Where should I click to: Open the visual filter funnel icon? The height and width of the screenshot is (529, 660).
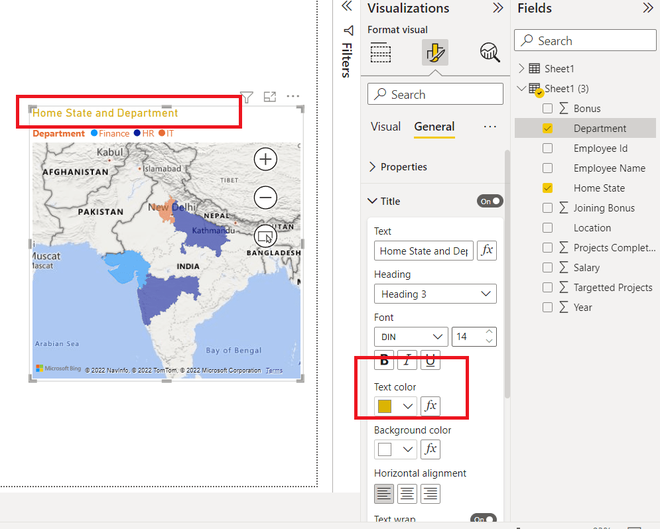(246, 97)
